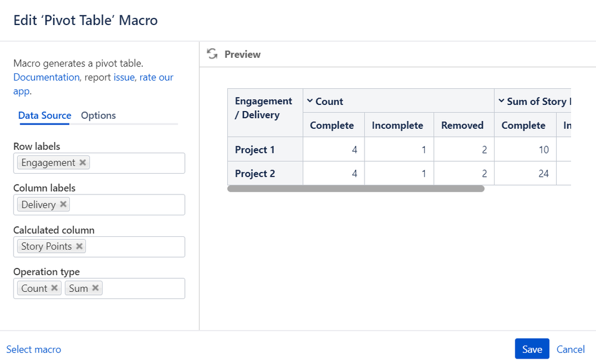Screen dimensions: 596x364
Task: Open the report issue link
Action: [x=124, y=77]
